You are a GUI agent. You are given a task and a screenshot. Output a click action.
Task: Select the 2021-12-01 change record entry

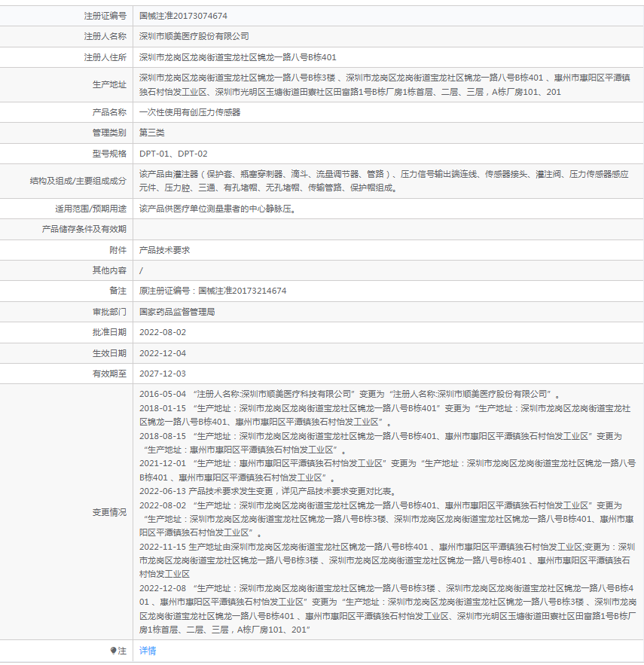tap(387, 471)
